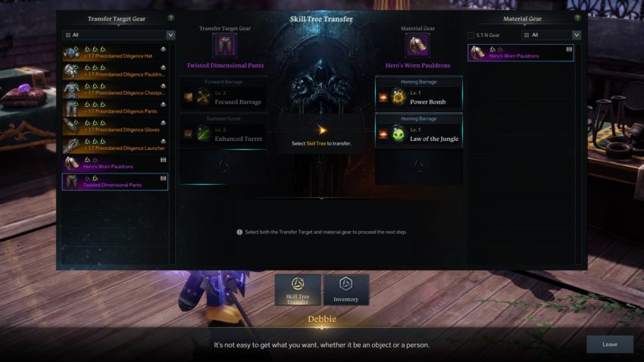This screenshot has width=644, height=362.
Task: Click the orange transfer arrow in center
Action: coord(321,130)
